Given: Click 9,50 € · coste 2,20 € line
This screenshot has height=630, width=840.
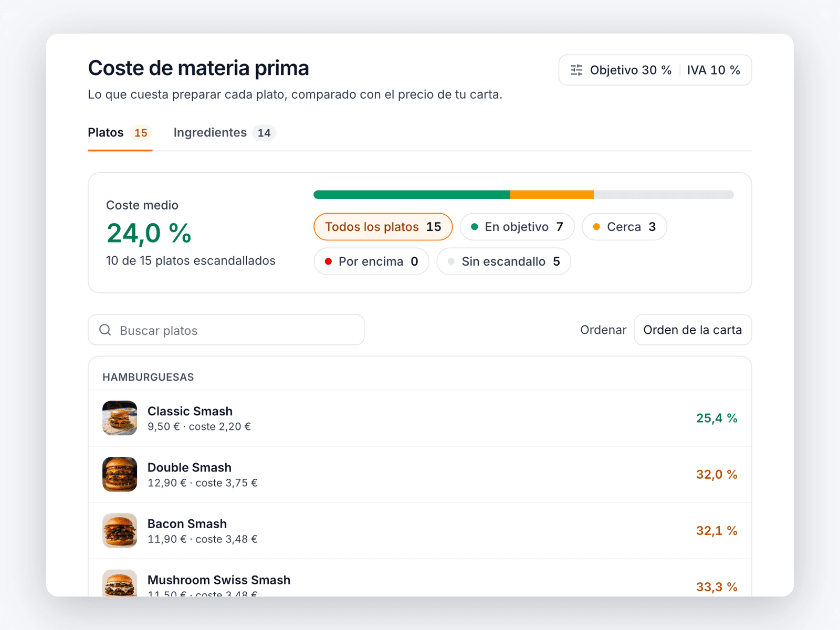Looking at the screenshot, I should click(x=199, y=426).
